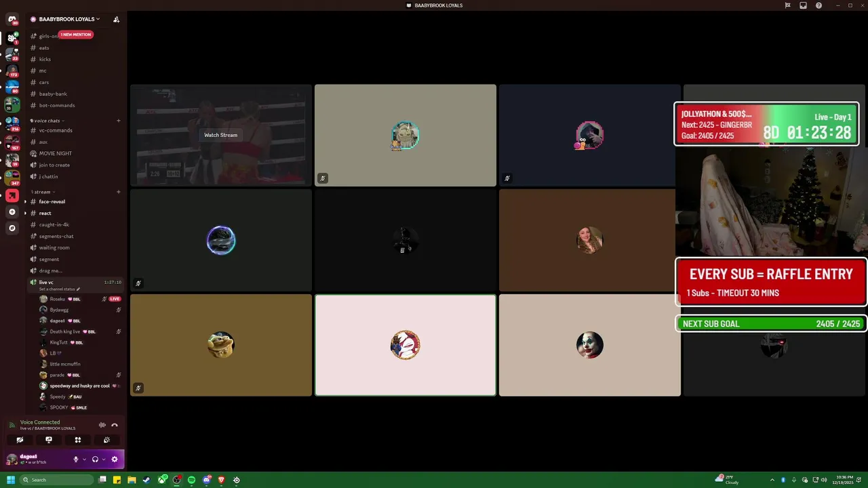Image resolution: width=868 pixels, height=488 pixels.
Task: Set a channel status for live vc
Action: tap(60, 289)
